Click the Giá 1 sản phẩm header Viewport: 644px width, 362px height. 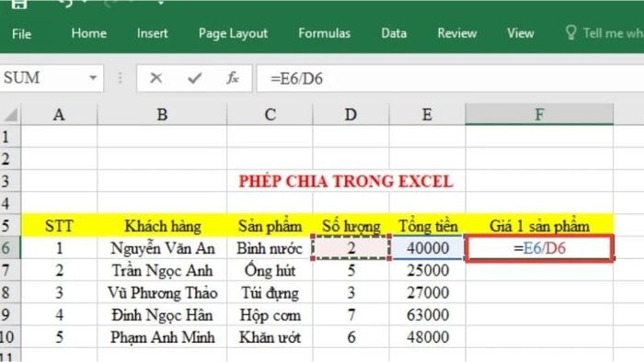pos(539,225)
